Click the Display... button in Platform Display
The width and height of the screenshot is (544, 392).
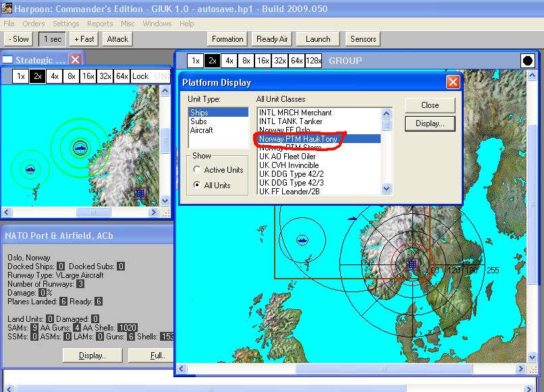430,124
